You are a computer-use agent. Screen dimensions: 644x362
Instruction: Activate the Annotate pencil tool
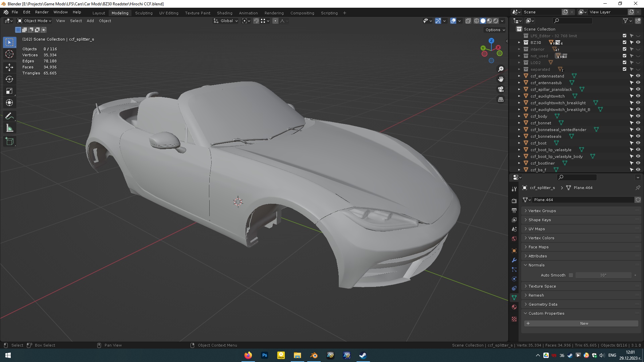tap(9, 116)
